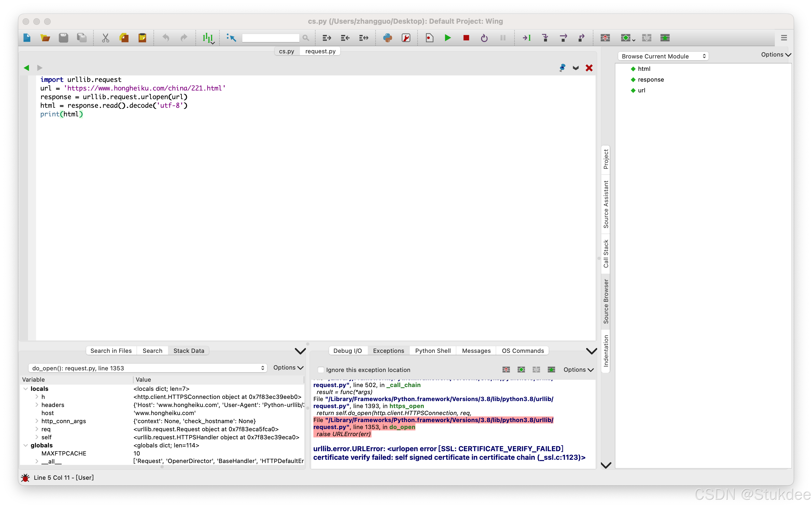Switch to the Python Shell tab
The width and height of the screenshot is (812, 508).
coord(433,351)
